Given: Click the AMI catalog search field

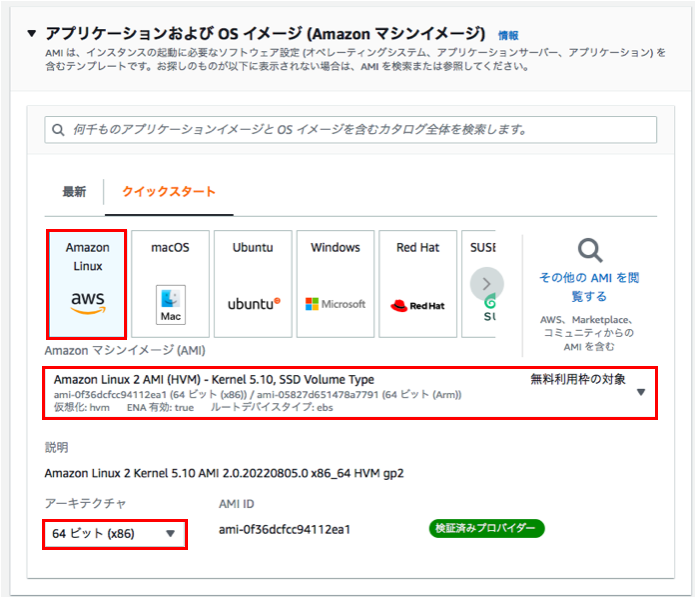Looking at the screenshot, I should click(350, 129).
